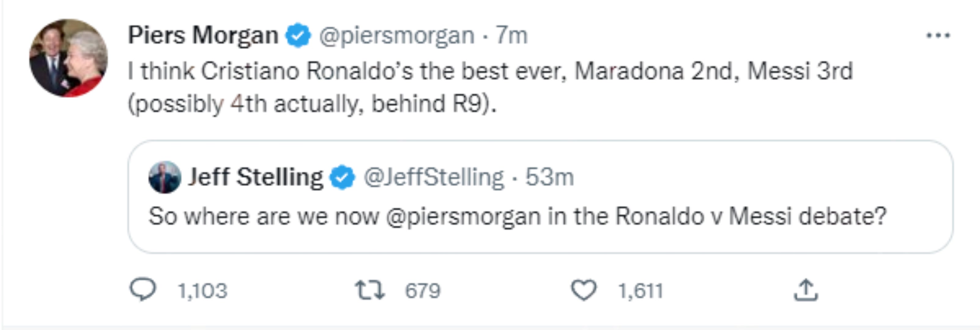Click the reply speech bubble icon

pyautogui.click(x=143, y=290)
